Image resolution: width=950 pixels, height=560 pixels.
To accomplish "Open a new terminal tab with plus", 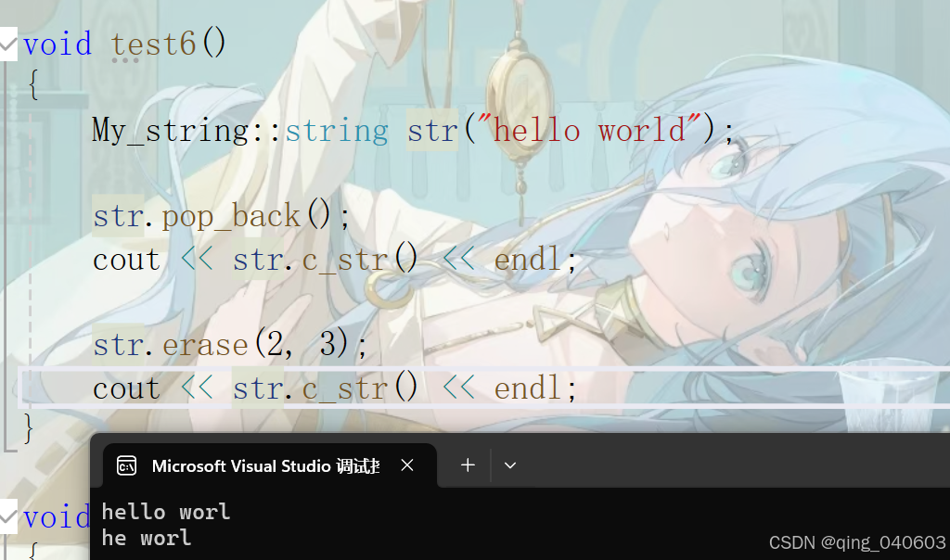I will click(x=468, y=465).
